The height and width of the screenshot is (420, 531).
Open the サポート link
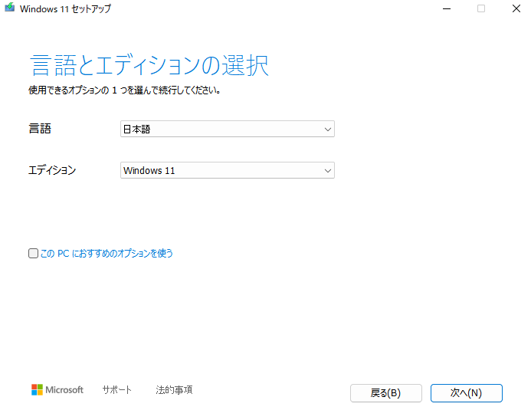coord(117,390)
